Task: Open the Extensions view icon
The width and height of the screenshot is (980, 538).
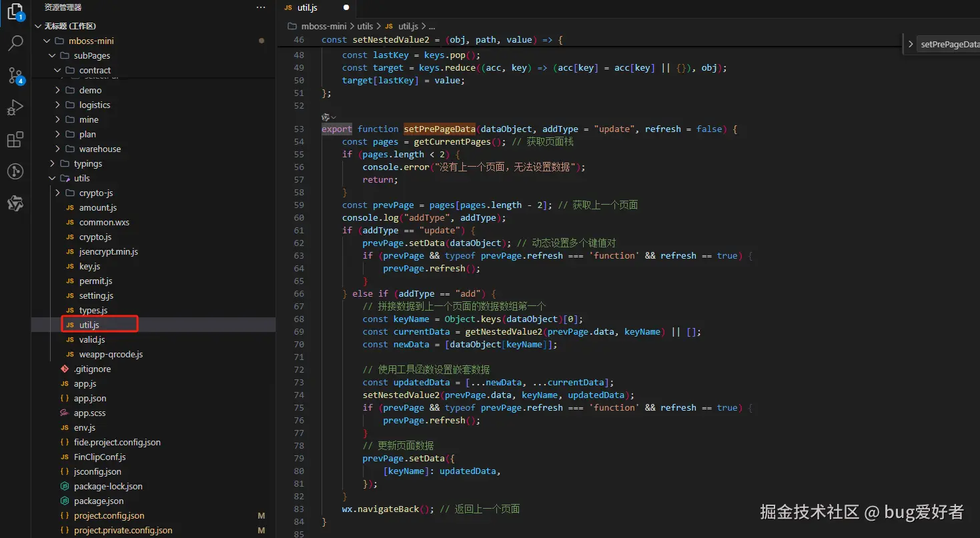Action: pos(15,140)
